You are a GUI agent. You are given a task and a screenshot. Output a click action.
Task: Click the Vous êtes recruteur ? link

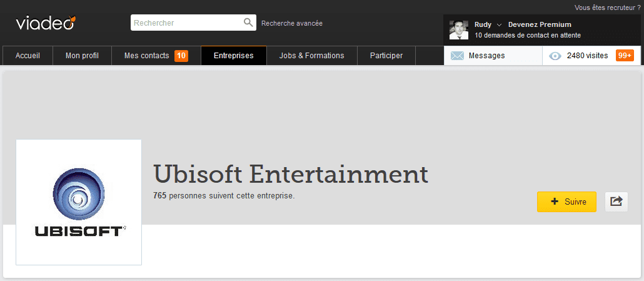point(608,8)
